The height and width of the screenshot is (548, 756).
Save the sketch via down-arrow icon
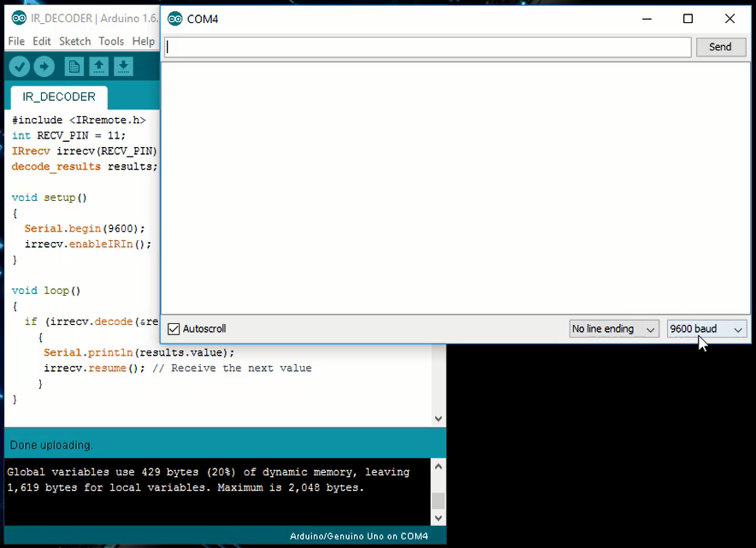point(123,67)
